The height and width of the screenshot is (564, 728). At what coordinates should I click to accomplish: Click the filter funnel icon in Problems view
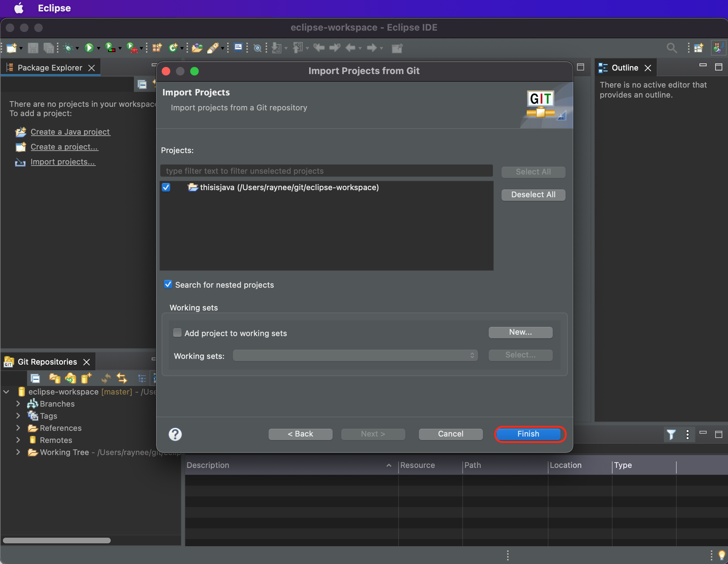[x=671, y=434]
